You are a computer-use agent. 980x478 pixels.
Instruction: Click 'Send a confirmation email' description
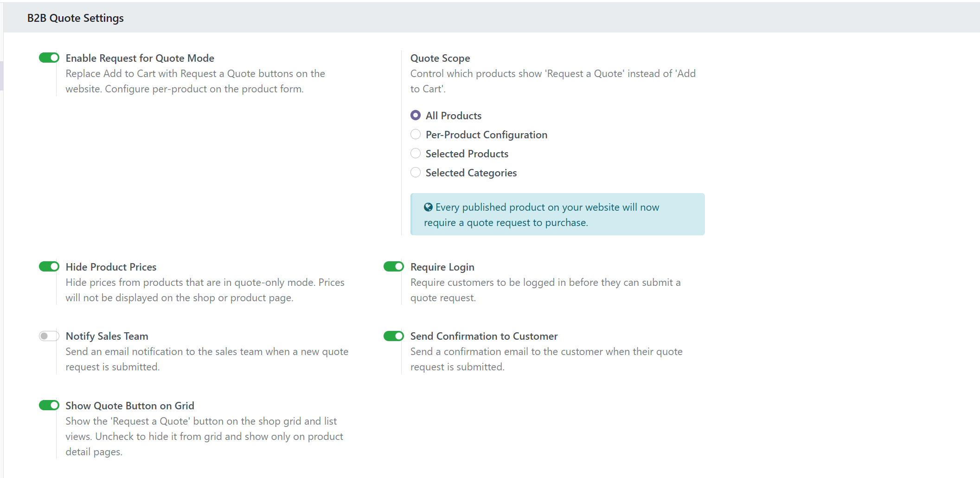tap(546, 359)
